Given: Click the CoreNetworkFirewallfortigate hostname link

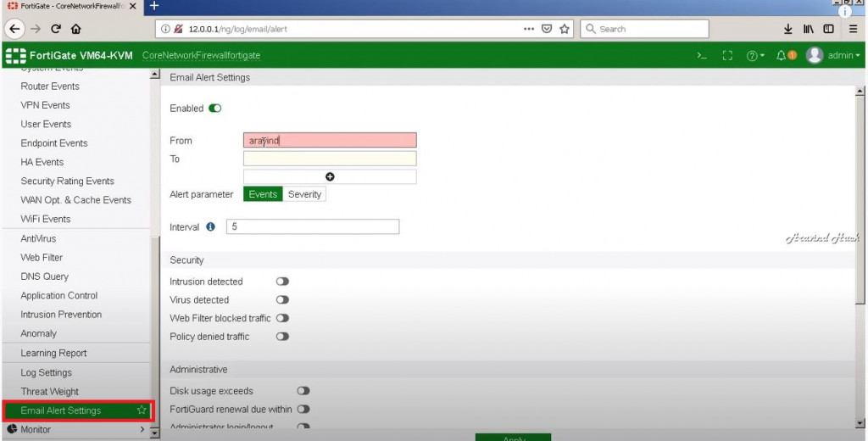Looking at the screenshot, I should click(x=201, y=55).
